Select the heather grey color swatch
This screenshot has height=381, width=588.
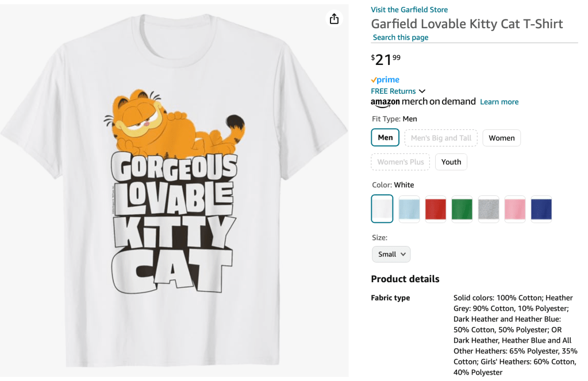(x=489, y=209)
